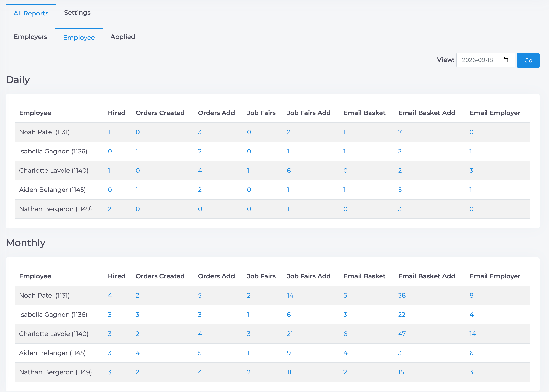Switch to the Applied sub-tab
This screenshot has height=392, width=549.
coord(123,37)
